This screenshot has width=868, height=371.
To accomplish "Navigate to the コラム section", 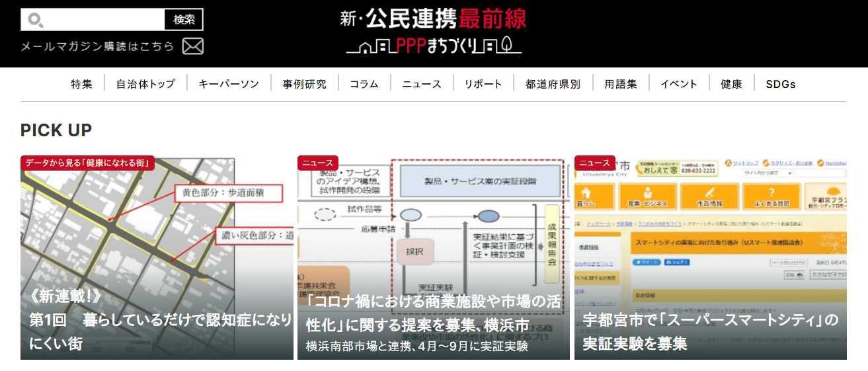I will tap(364, 84).
